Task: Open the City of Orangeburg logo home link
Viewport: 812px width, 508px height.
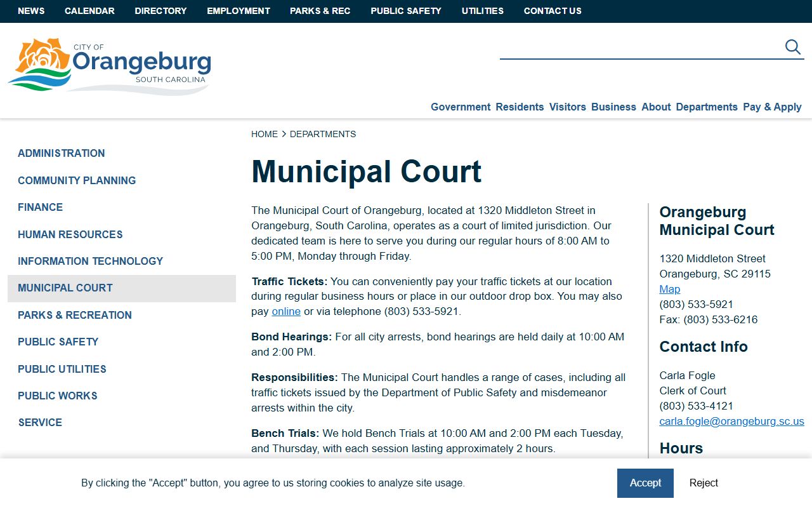Action: pos(109,67)
